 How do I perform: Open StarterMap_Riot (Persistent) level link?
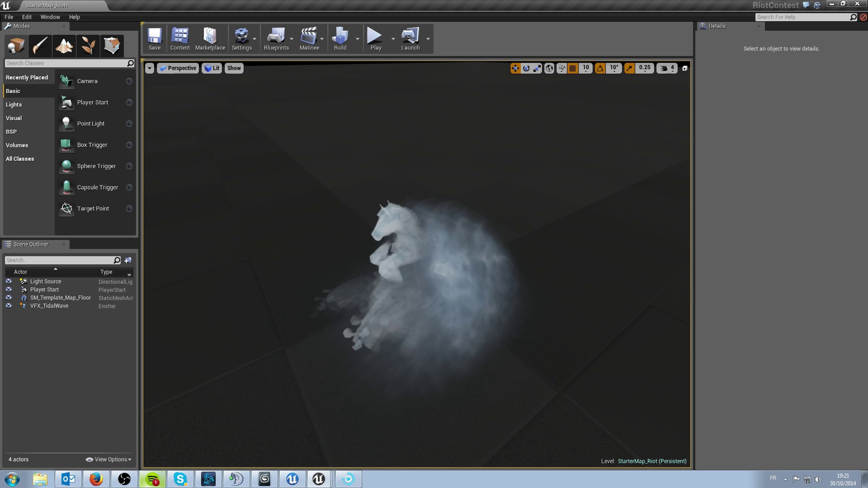coord(652,461)
